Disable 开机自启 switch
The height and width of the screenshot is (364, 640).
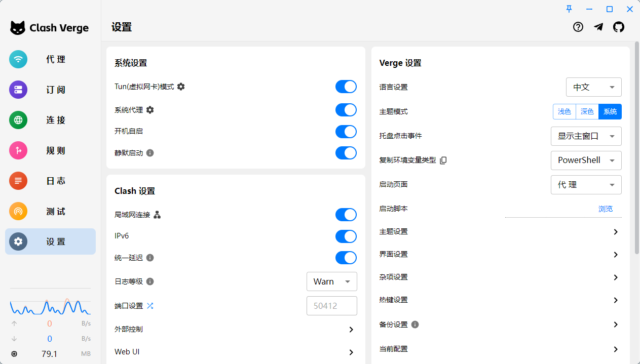point(346,132)
